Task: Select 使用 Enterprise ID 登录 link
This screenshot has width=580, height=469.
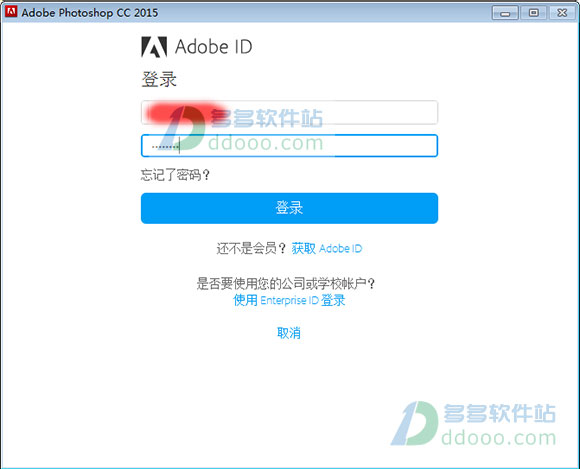Action: [x=289, y=300]
